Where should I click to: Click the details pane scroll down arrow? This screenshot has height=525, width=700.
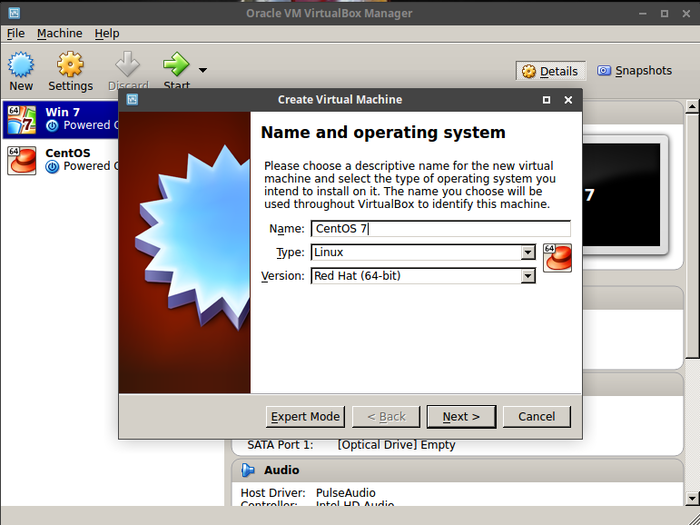click(692, 498)
